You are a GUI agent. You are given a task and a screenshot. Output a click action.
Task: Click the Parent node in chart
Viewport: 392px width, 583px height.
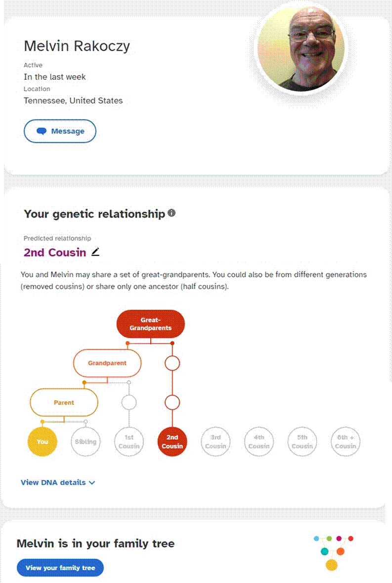[x=64, y=402]
